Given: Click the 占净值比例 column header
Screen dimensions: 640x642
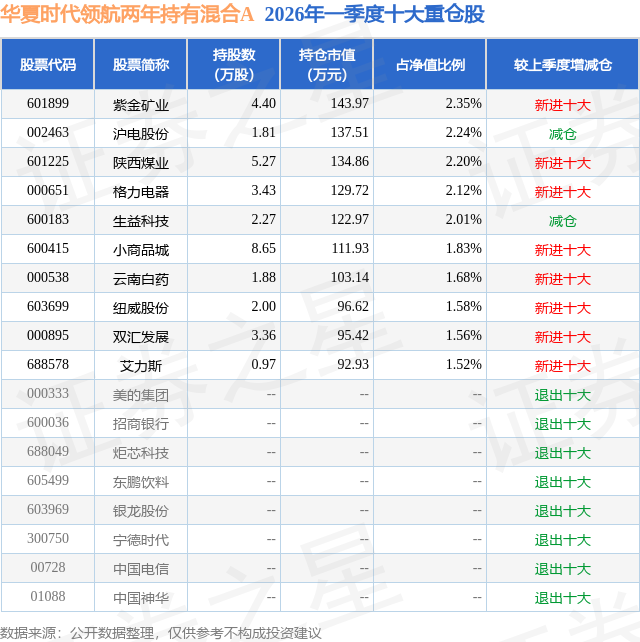Looking at the screenshot, I should click(x=430, y=64).
